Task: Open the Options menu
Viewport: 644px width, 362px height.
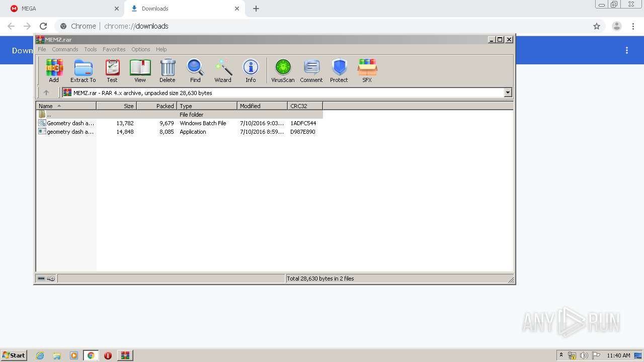Action: (x=141, y=49)
